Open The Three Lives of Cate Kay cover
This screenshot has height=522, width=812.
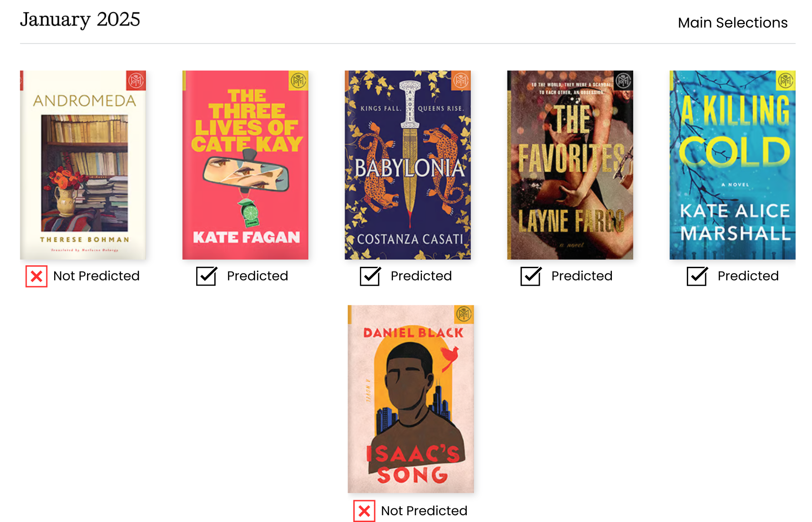[x=245, y=165]
